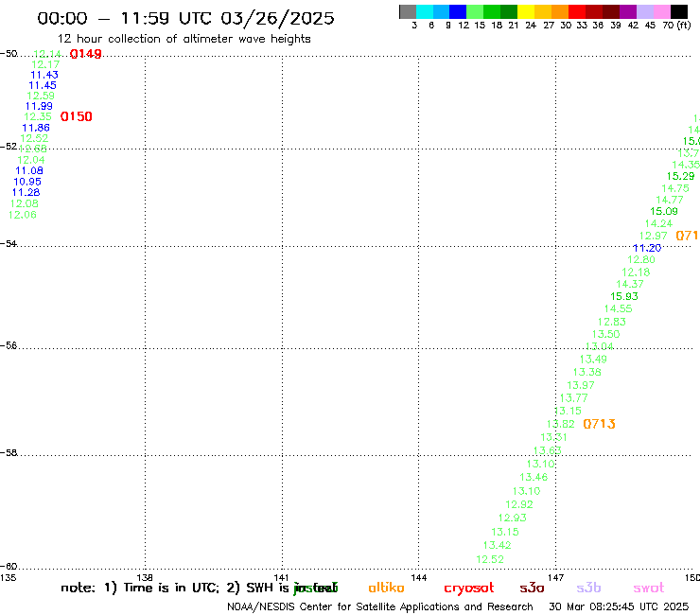Click the latitude axis label -56
700x615 pixels.
[x=9, y=345]
